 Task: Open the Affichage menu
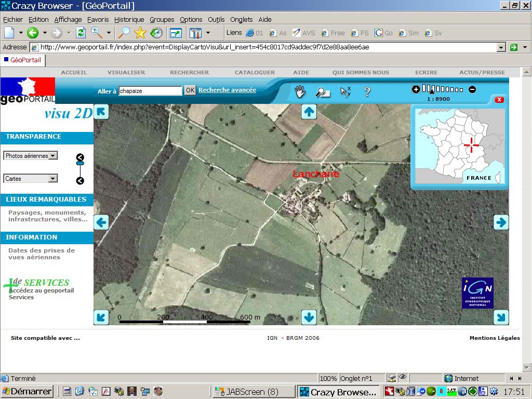coord(68,19)
